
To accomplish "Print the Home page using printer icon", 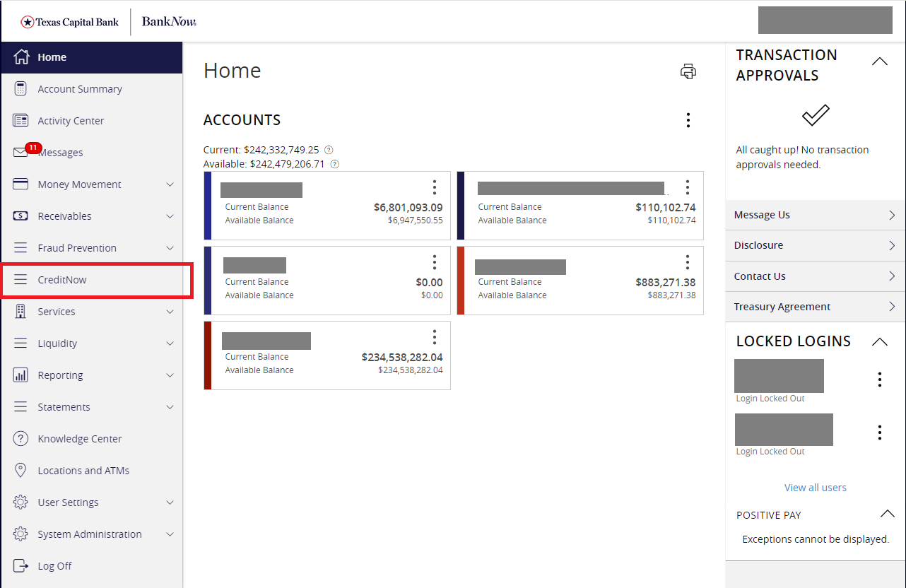I will (x=688, y=71).
